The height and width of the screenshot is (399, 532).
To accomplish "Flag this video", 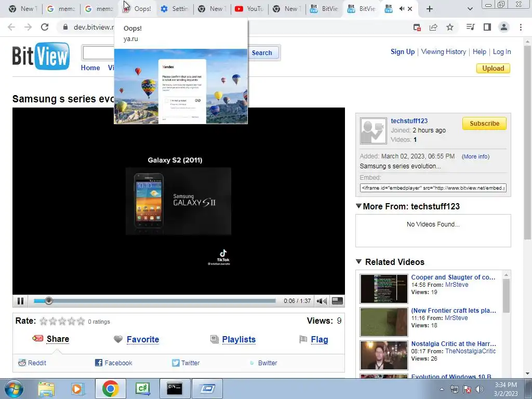I will [320, 339].
